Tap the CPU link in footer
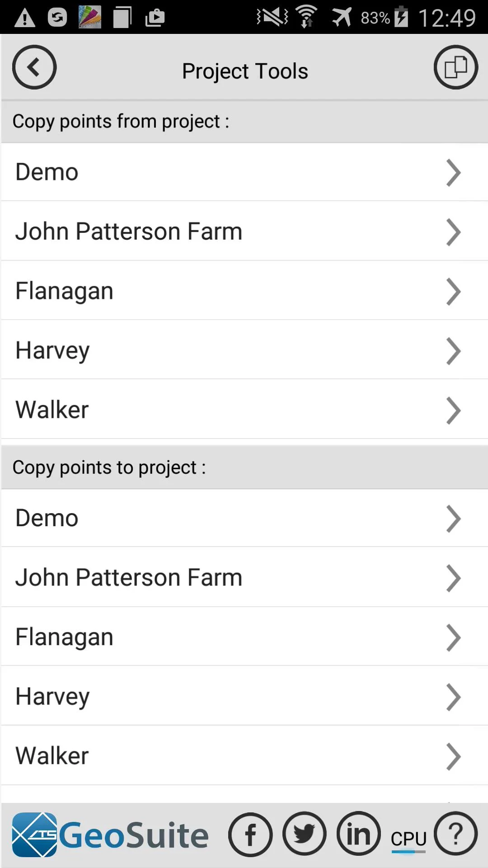This screenshot has width=488, height=868. (x=408, y=840)
